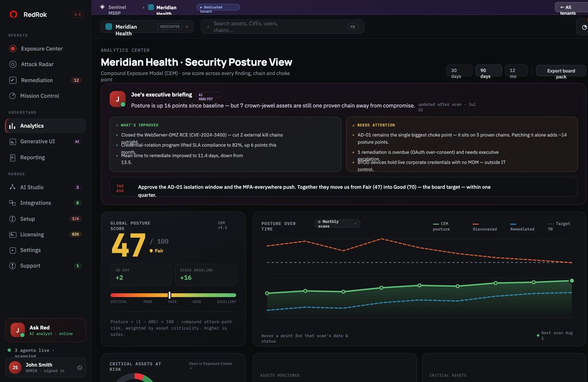Open Settings in sidebar
The image size is (588, 382).
pyautogui.click(x=45, y=250)
